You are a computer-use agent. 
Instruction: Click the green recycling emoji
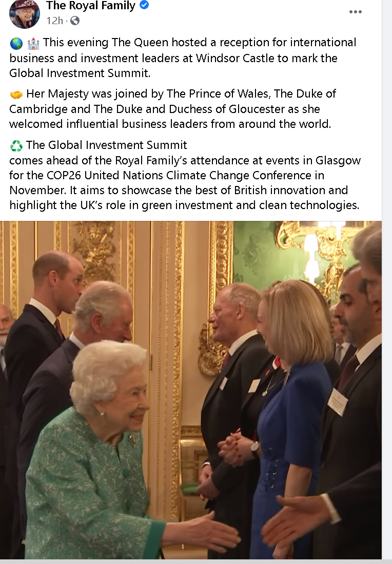click(16, 146)
